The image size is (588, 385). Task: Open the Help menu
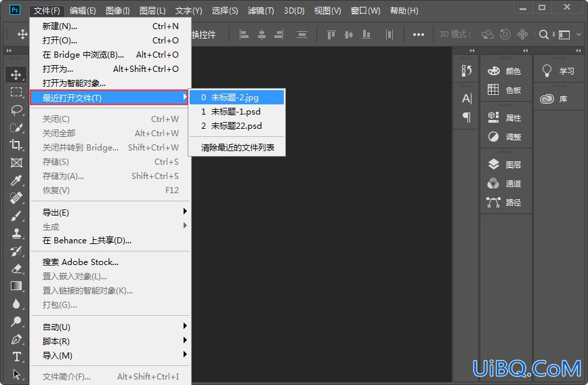pos(404,11)
